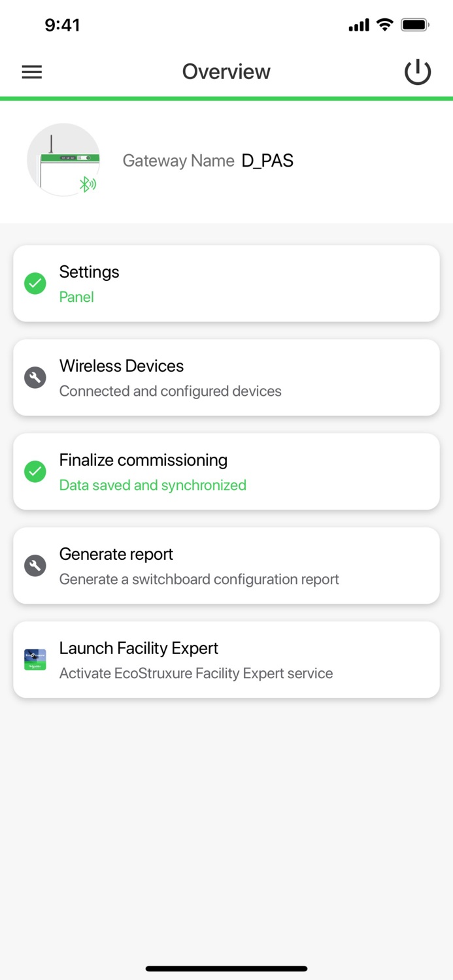Viewport: 453px width, 980px height.
Task: Select the Overview title
Action: 226,72
